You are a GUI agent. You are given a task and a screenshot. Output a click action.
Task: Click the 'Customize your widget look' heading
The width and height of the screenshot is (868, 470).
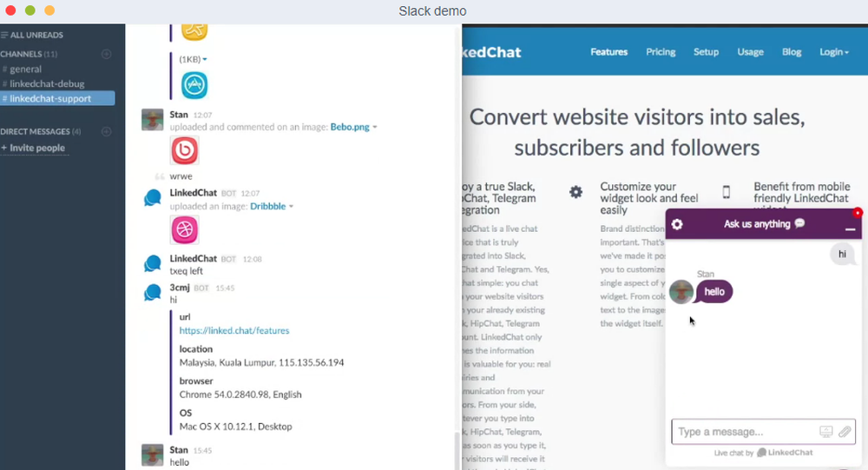[x=648, y=198]
